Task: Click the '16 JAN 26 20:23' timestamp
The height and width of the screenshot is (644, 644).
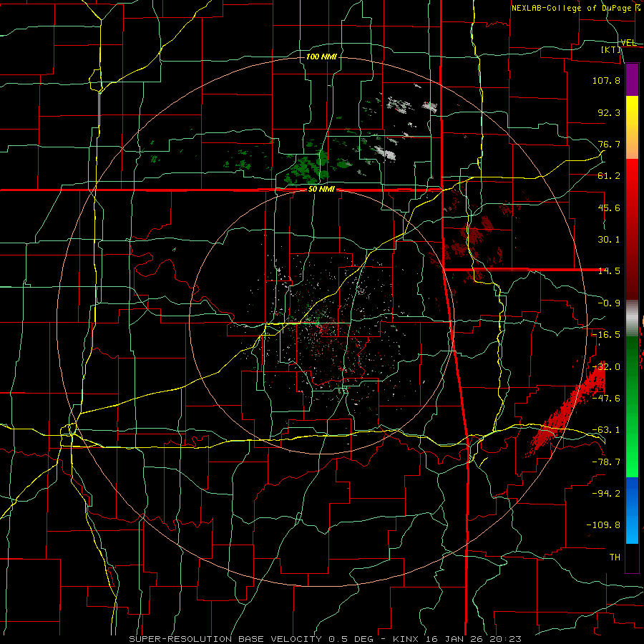Action: click(472, 639)
